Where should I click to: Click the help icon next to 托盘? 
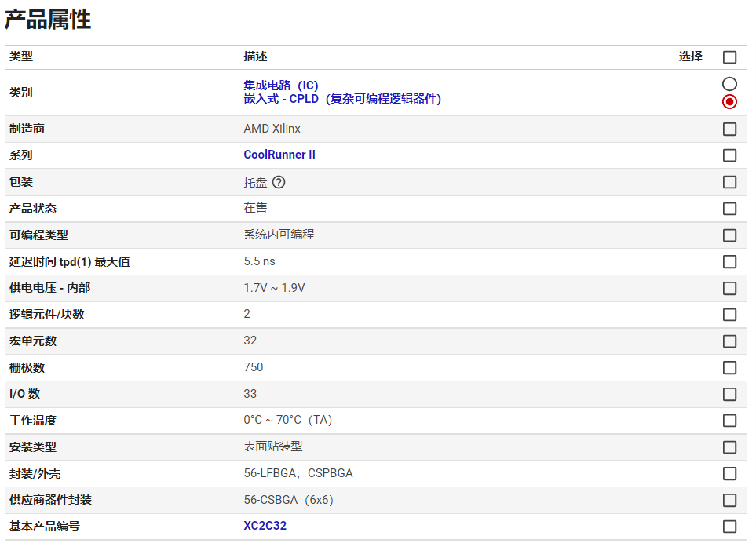coord(279,182)
